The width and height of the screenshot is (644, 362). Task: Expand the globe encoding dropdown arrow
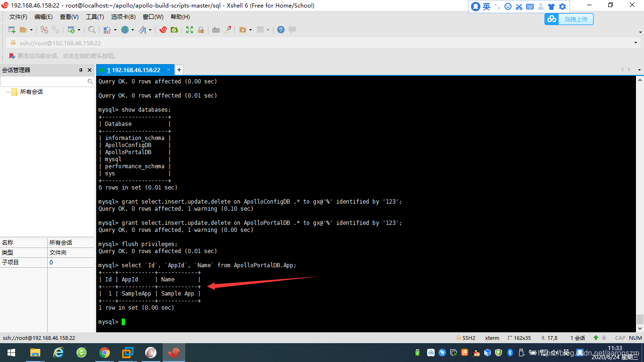[x=132, y=30]
